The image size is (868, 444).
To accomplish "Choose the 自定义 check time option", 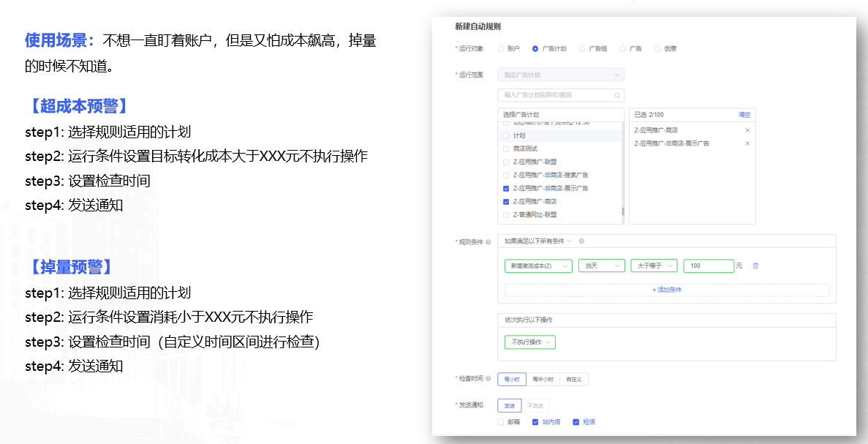I will 574,380.
